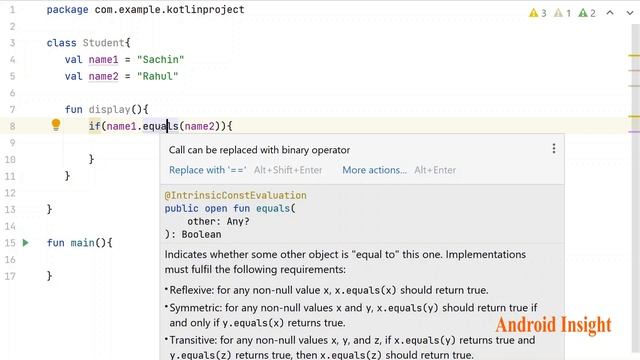The image size is (640, 360).
Task: Click the package keyword on line 1
Action: [67, 9]
